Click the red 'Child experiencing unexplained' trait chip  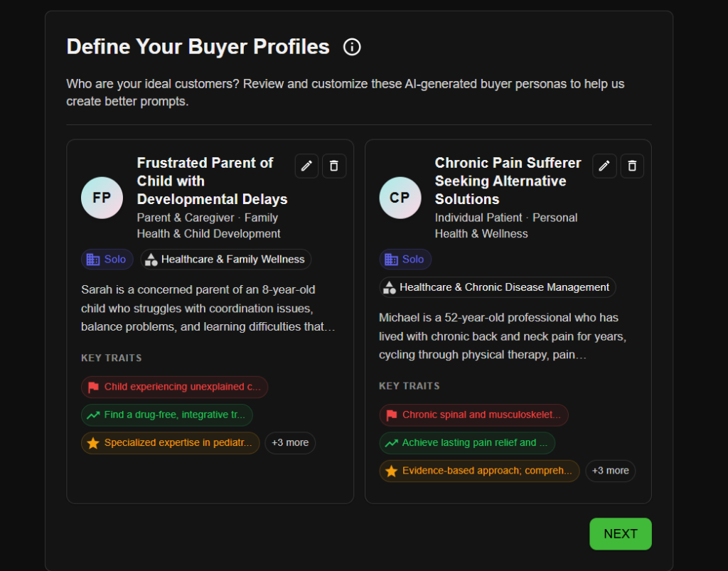pos(175,387)
